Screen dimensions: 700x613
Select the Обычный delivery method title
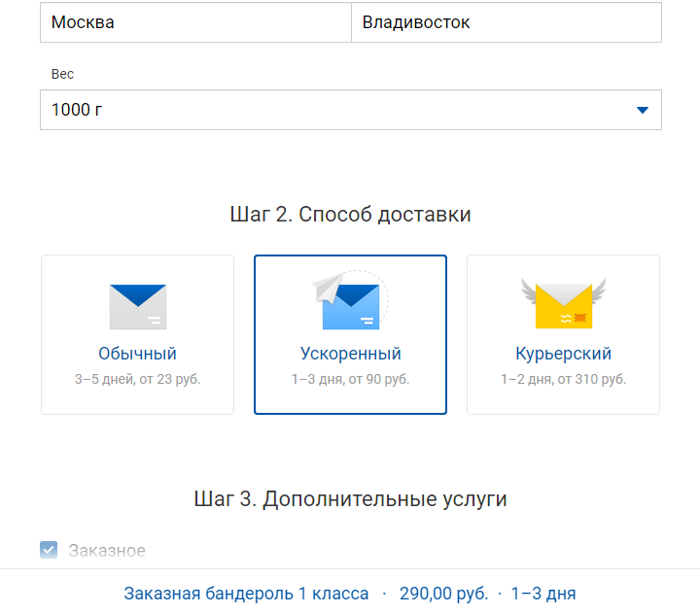(137, 354)
